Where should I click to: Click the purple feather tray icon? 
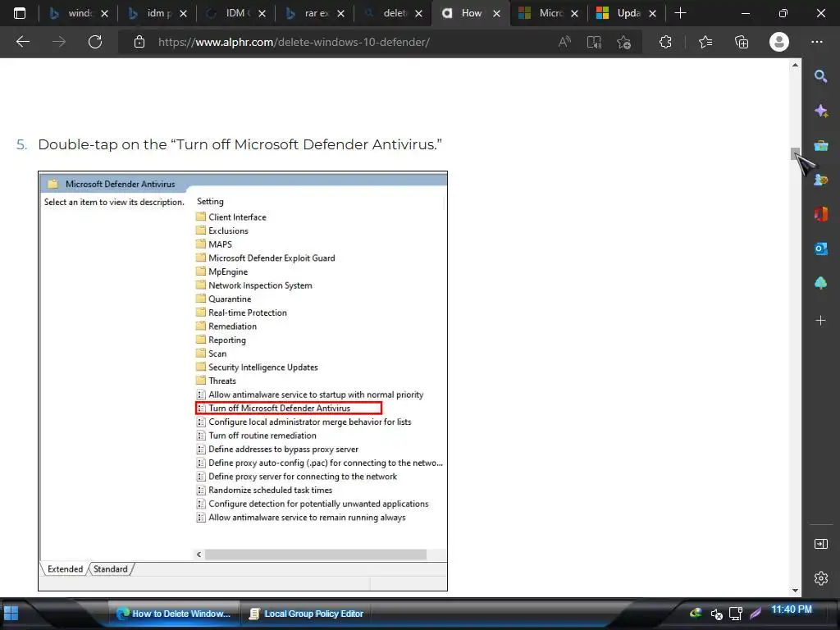756,614
